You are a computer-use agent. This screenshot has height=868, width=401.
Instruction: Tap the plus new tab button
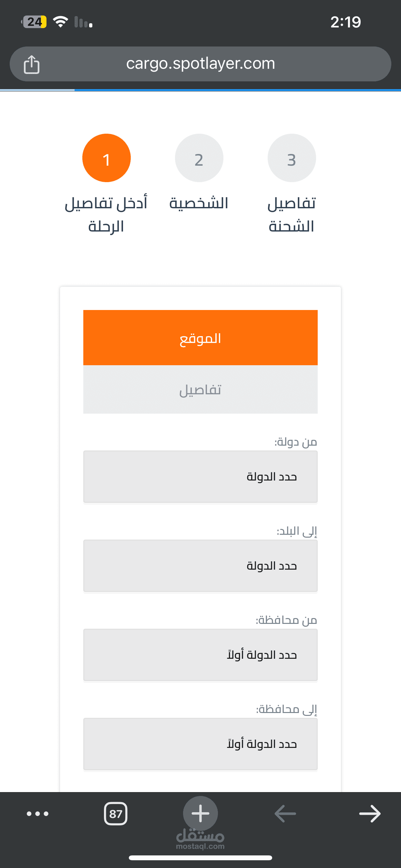[x=200, y=813]
